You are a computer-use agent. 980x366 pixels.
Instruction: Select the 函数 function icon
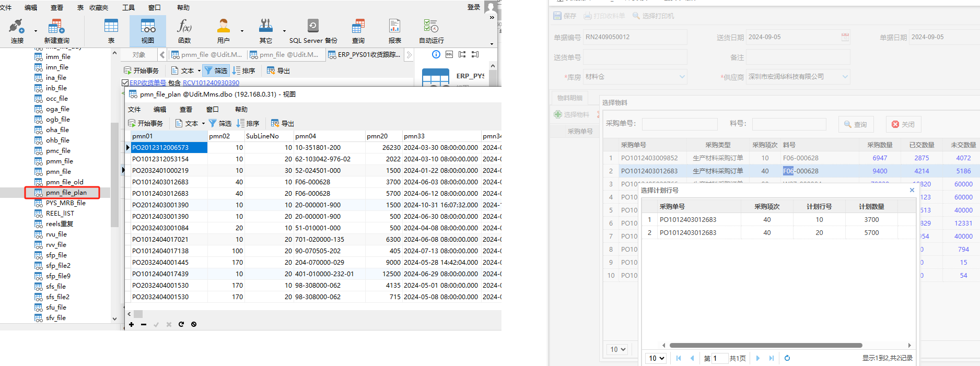pos(184,26)
